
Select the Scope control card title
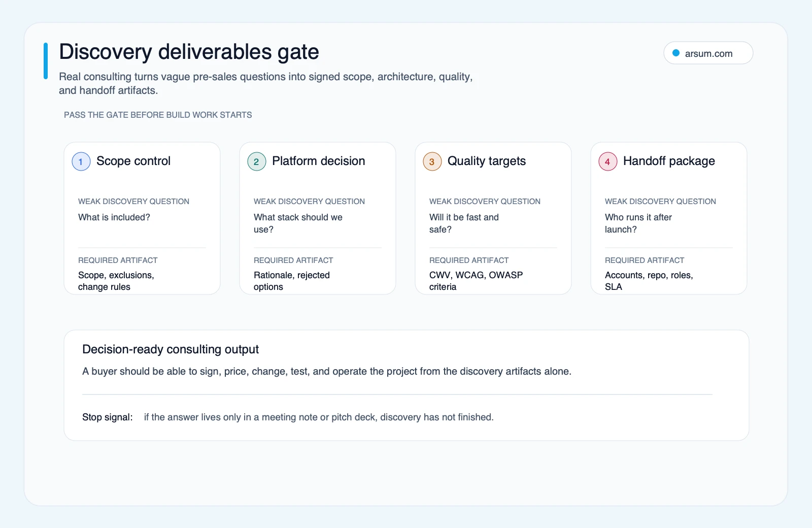click(x=133, y=161)
